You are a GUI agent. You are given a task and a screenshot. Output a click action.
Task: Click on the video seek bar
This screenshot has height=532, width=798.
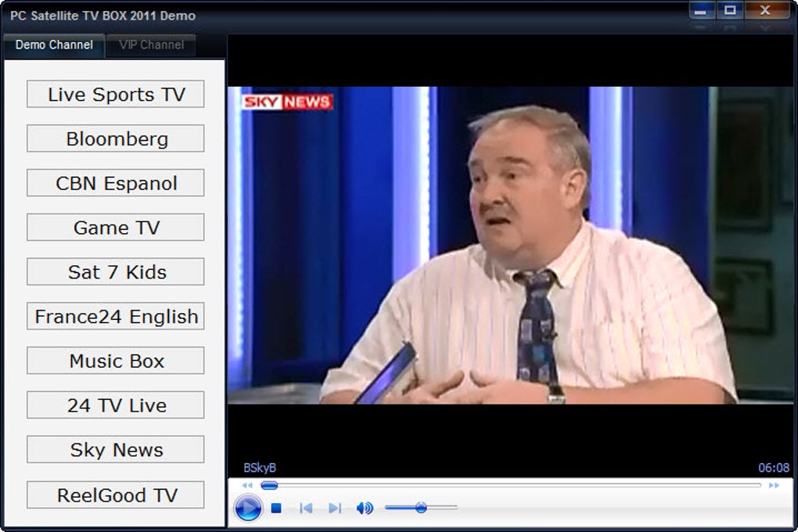point(510,486)
